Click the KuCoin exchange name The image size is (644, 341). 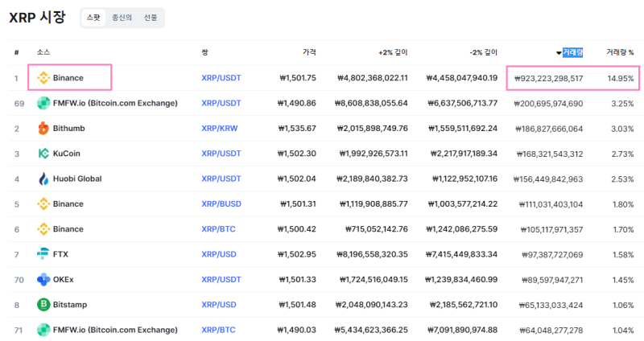67,154
